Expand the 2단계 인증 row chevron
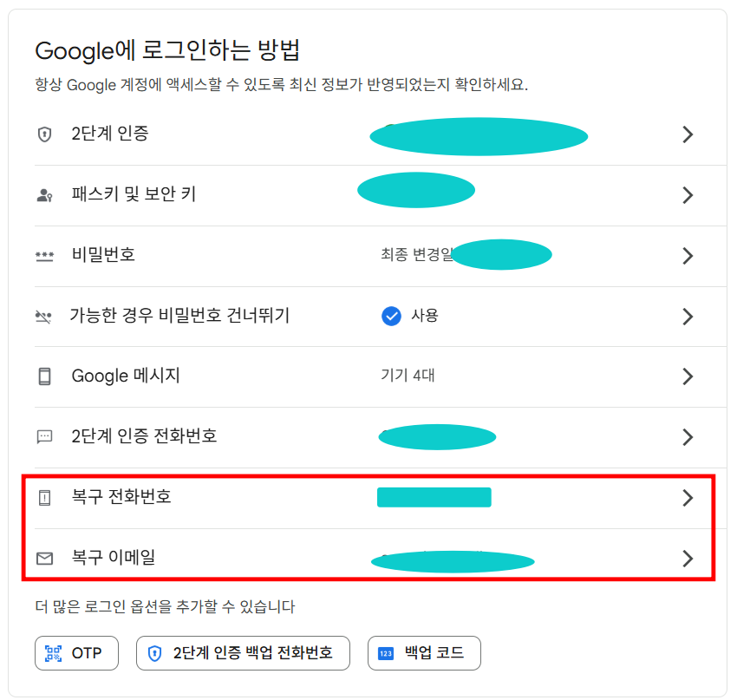 (688, 134)
